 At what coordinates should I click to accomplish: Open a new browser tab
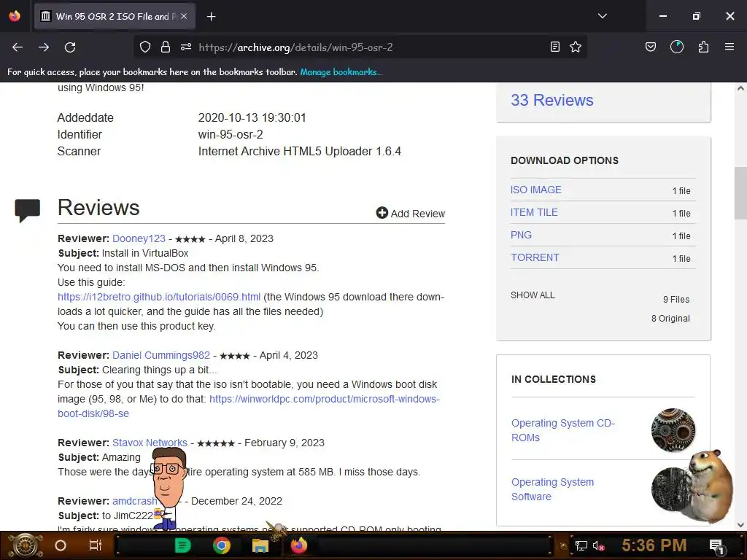coord(211,17)
